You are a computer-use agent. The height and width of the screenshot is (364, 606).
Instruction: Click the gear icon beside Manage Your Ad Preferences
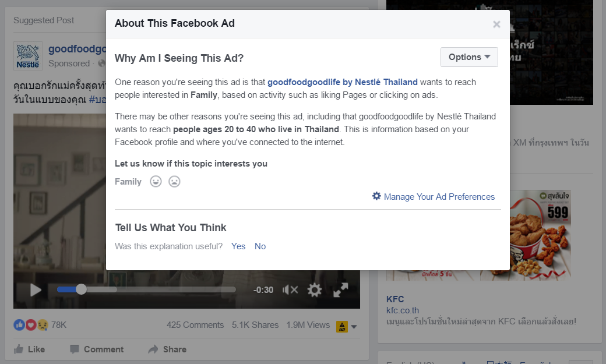(376, 196)
